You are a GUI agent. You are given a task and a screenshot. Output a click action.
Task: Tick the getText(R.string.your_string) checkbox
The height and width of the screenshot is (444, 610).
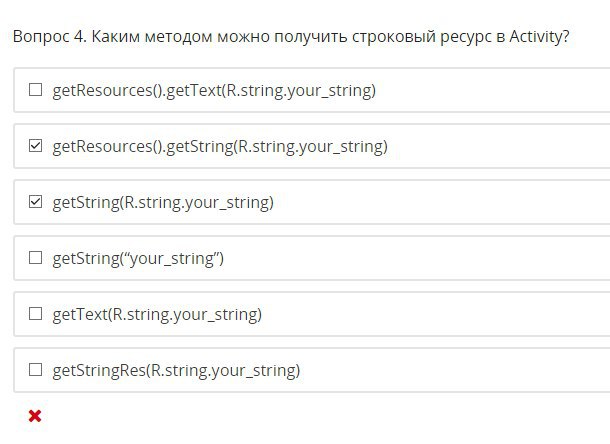tap(35, 314)
